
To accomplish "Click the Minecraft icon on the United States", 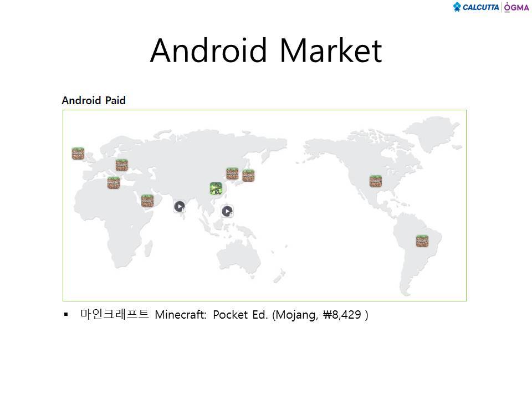I will (376, 181).
